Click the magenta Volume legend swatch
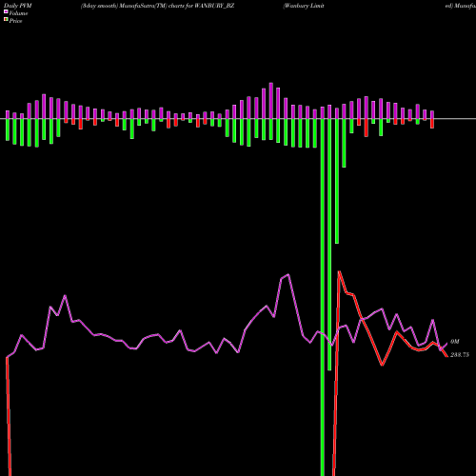476x476 pixels. (x=6, y=12)
